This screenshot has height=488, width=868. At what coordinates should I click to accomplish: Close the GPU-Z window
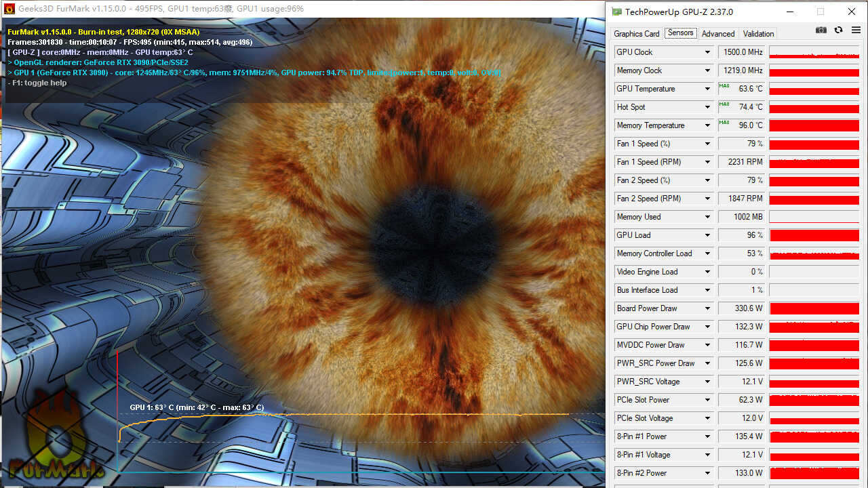pos(852,12)
